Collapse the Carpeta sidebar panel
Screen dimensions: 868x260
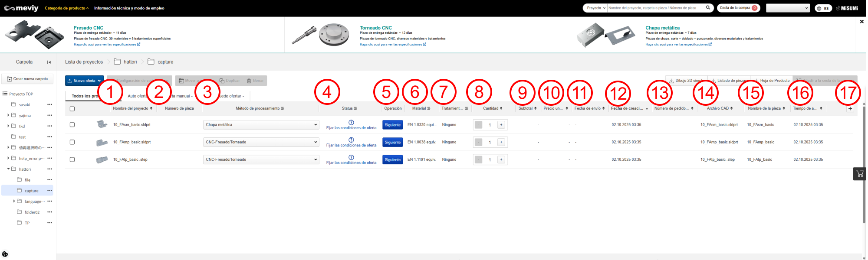pyautogui.click(x=49, y=62)
